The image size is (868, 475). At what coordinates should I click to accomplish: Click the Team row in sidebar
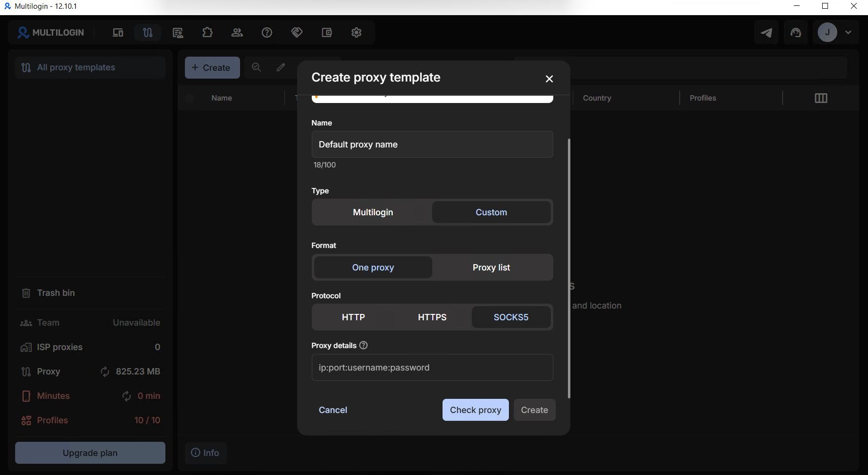coord(90,323)
